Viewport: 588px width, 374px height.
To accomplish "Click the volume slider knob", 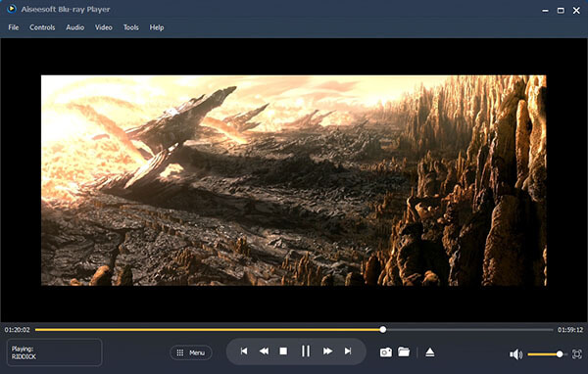I will pos(560,354).
